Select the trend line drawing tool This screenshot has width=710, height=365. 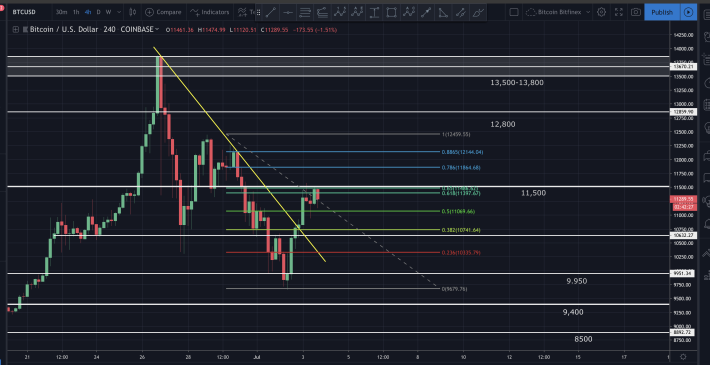point(271,12)
